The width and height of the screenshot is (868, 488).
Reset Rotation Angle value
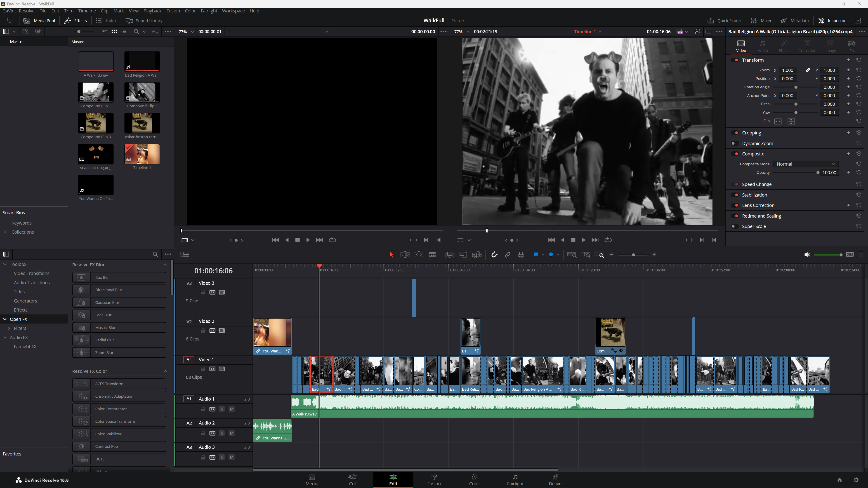coord(859,87)
